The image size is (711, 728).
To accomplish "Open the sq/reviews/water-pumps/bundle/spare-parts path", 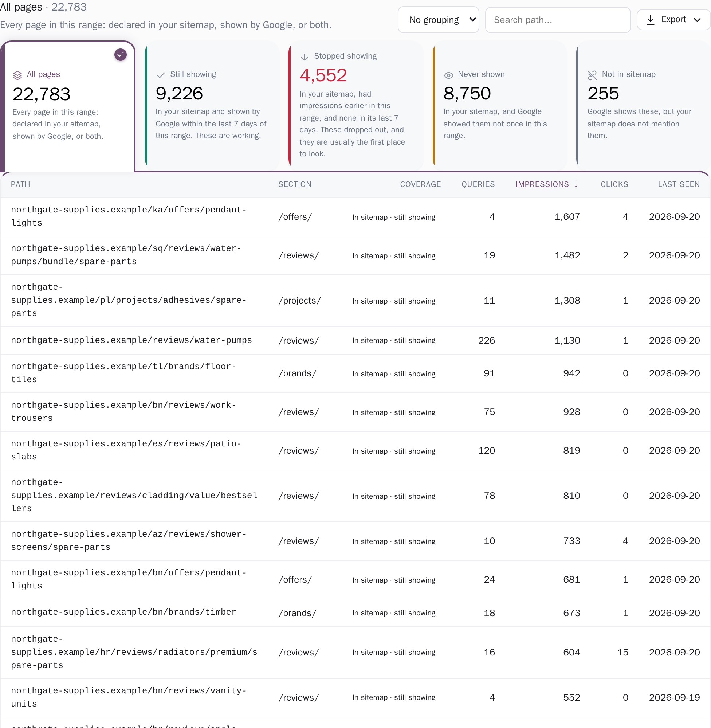I will 126,255.
